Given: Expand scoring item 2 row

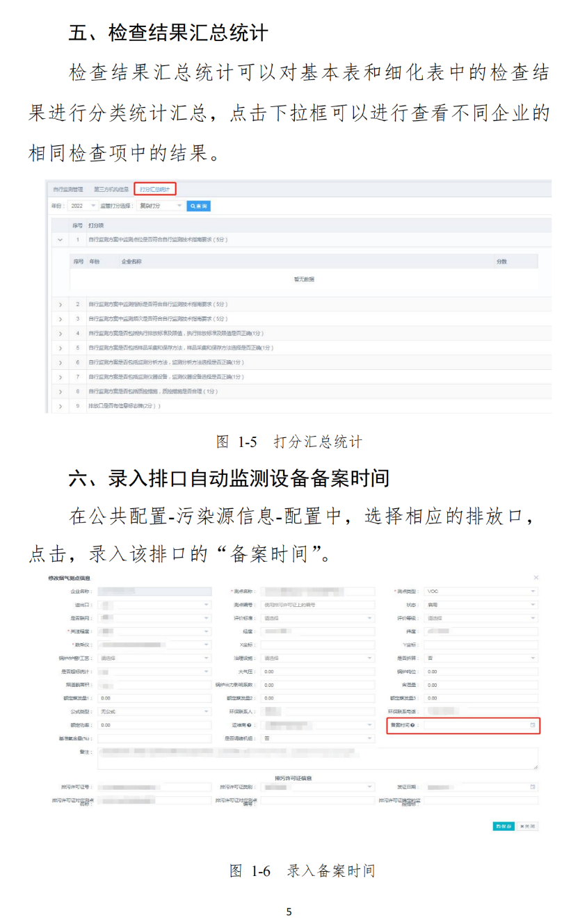Looking at the screenshot, I should (59, 304).
